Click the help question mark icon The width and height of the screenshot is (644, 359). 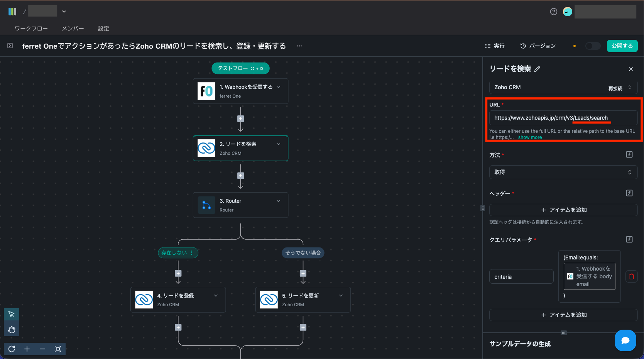[x=553, y=12]
